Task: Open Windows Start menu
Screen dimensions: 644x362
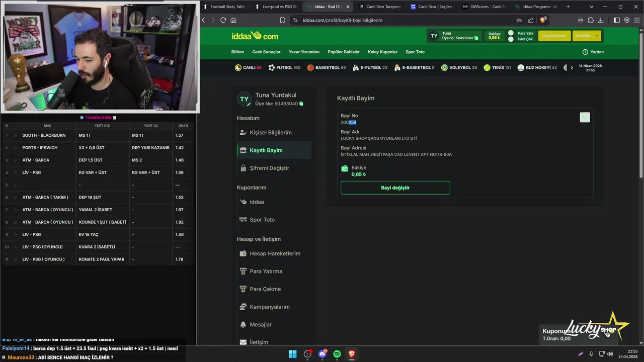Action: (292, 354)
